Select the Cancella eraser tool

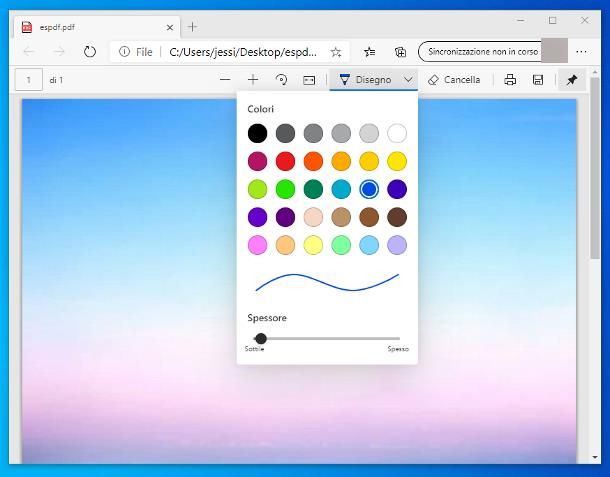[454, 80]
